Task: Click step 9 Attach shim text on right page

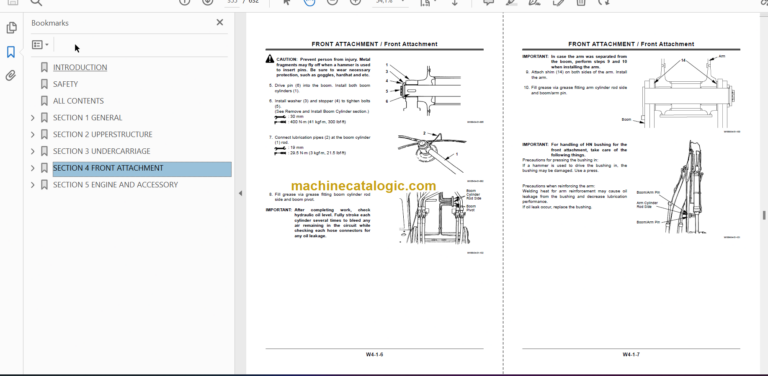Action: tap(576, 74)
